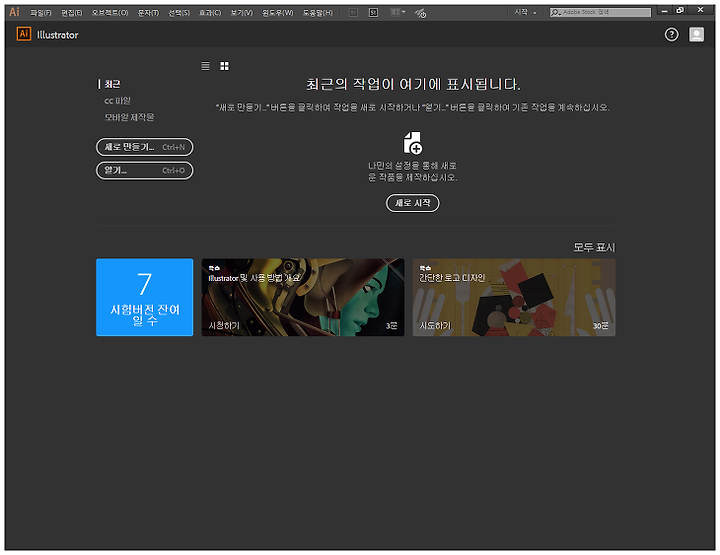Screen dimensions: 720x555
Task: Open the help question mark icon
Action: coord(671,34)
